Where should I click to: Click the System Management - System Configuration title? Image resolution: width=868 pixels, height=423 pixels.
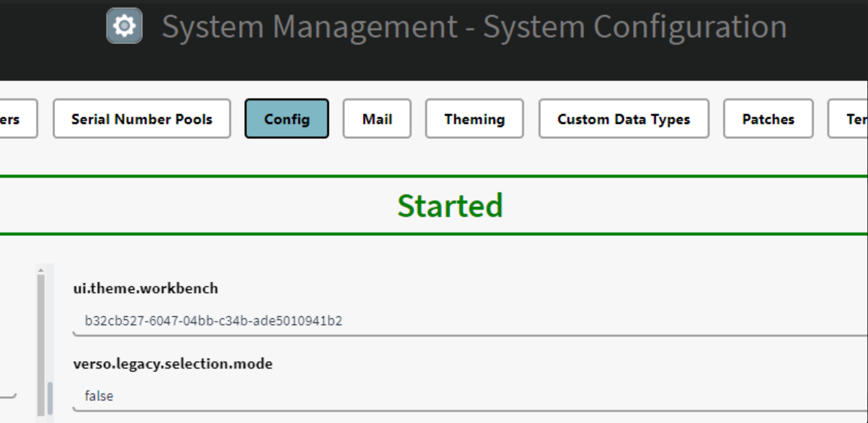click(x=474, y=27)
